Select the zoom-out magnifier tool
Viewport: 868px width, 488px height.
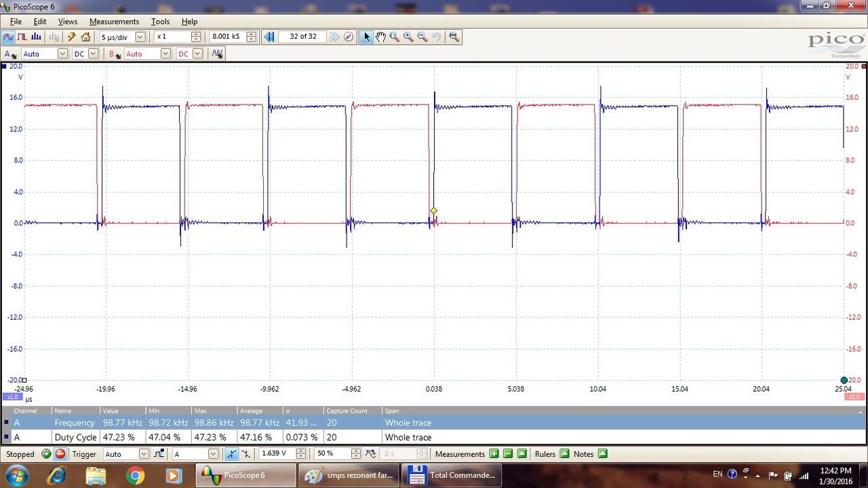422,37
